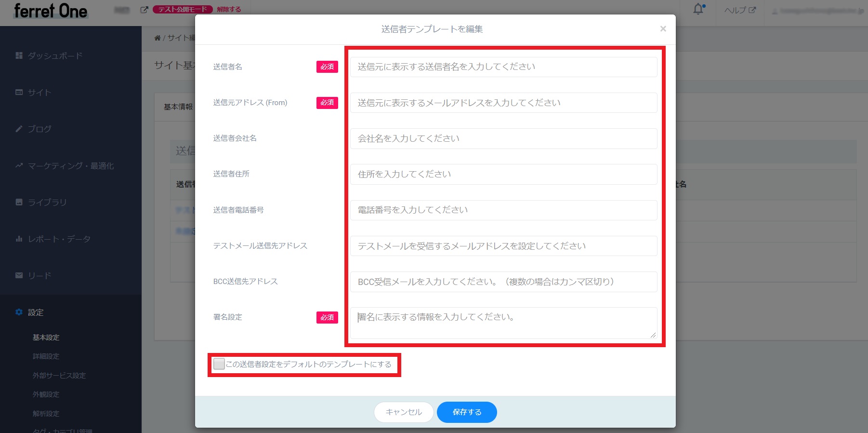Click the テスト公開モード badge
This screenshot has width=868, height=433.
point(183,9)
